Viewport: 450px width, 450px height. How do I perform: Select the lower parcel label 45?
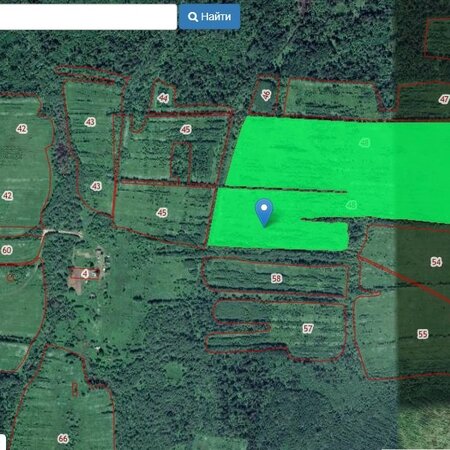162,212
